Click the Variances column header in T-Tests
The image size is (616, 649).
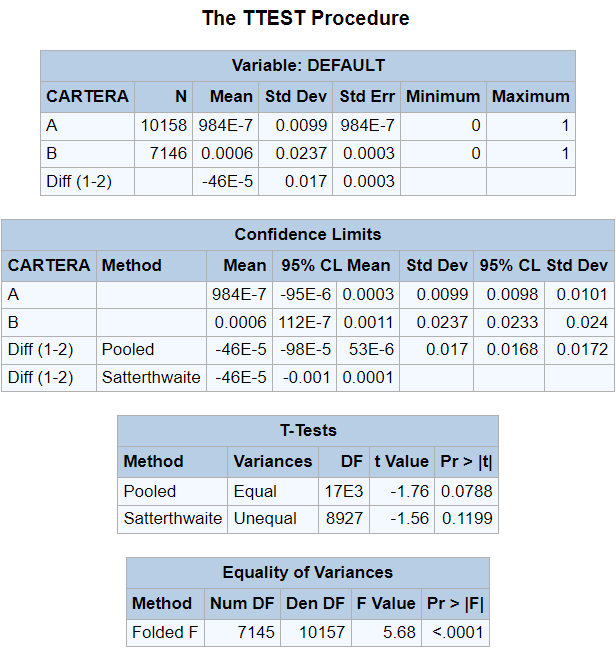[273, 462]
